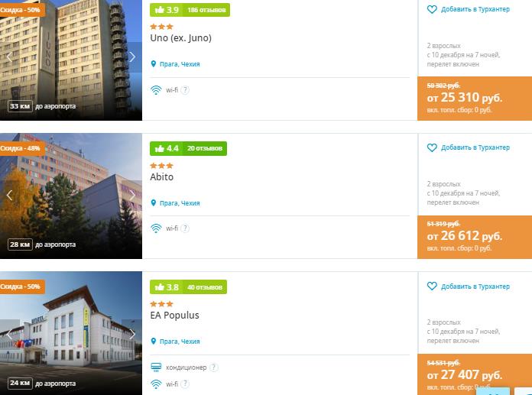
Task: Show previous photo of Uno hotel
Action: point(9,57)
